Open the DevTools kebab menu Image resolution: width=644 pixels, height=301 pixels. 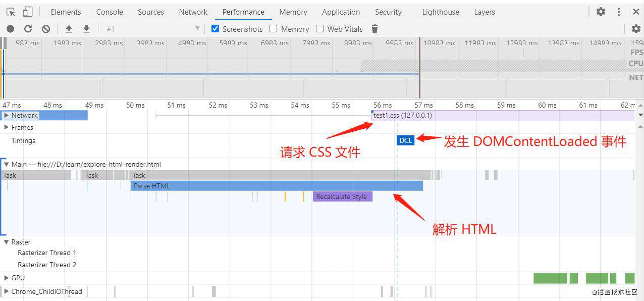point(619,12)
